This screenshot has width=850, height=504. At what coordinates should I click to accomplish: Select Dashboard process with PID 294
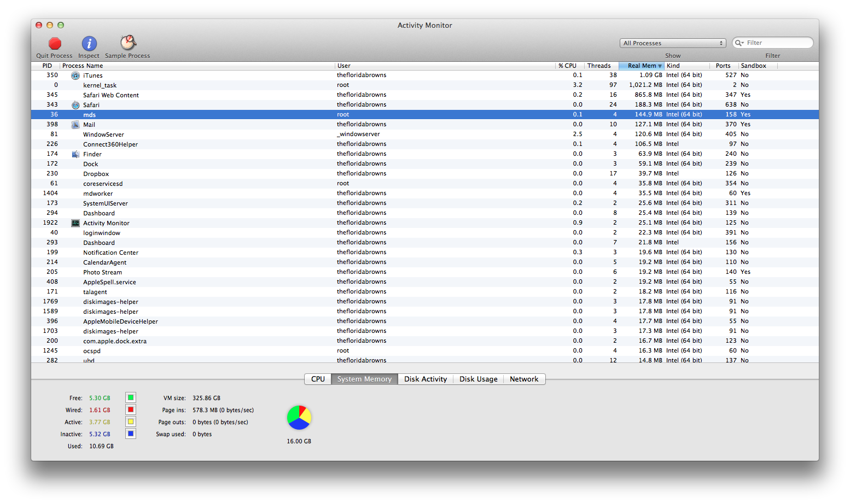(425, 213)
